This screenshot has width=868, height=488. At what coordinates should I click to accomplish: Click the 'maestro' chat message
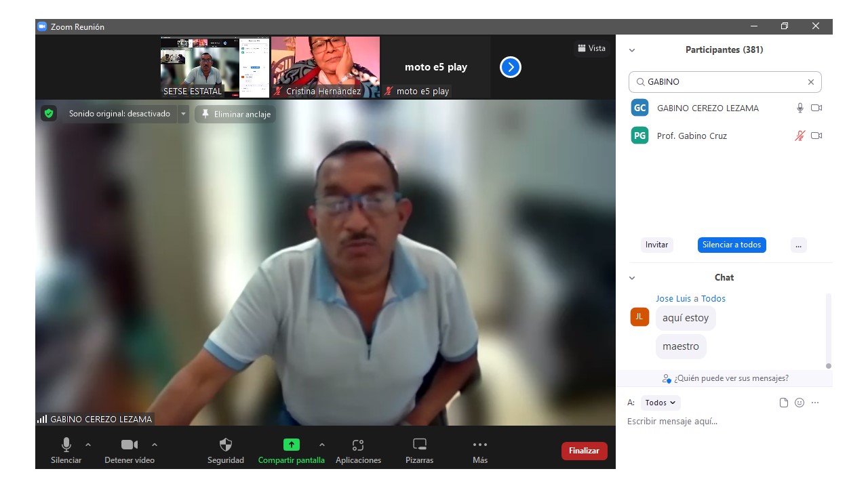pos(681,346)
